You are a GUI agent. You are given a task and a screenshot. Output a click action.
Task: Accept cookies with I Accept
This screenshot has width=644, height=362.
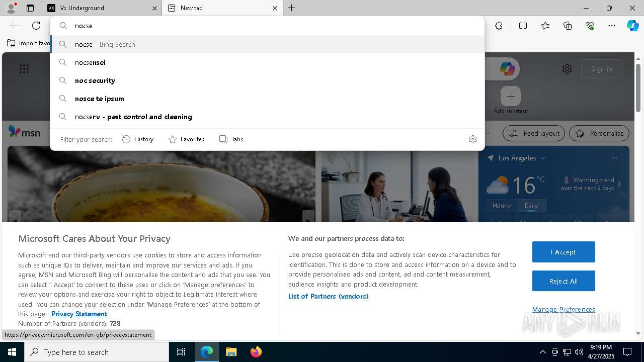pyautogui.click(x=563, y=252)
